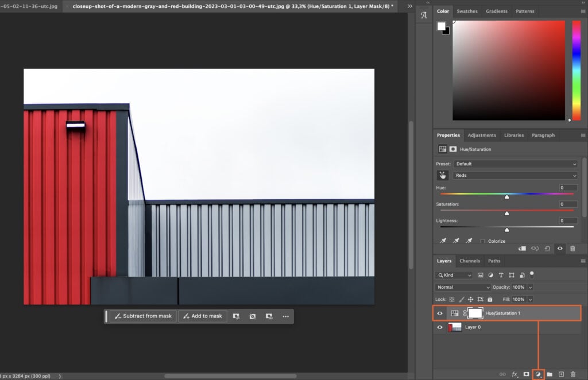Select the new group folder icon
588x380 pixels.
click(x=550, y=374)
